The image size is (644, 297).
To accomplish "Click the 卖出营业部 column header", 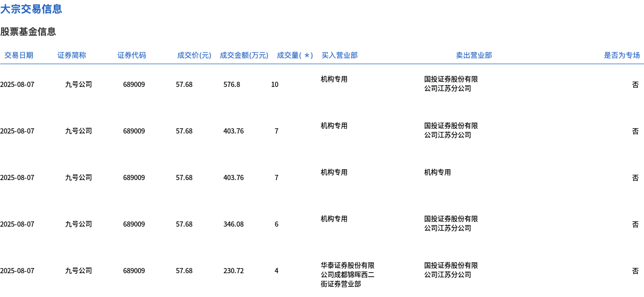I will (473, 55).
